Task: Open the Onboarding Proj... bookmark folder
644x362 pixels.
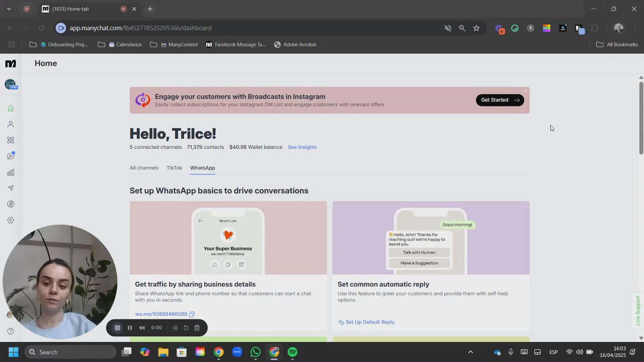Action: click(59, 44)
